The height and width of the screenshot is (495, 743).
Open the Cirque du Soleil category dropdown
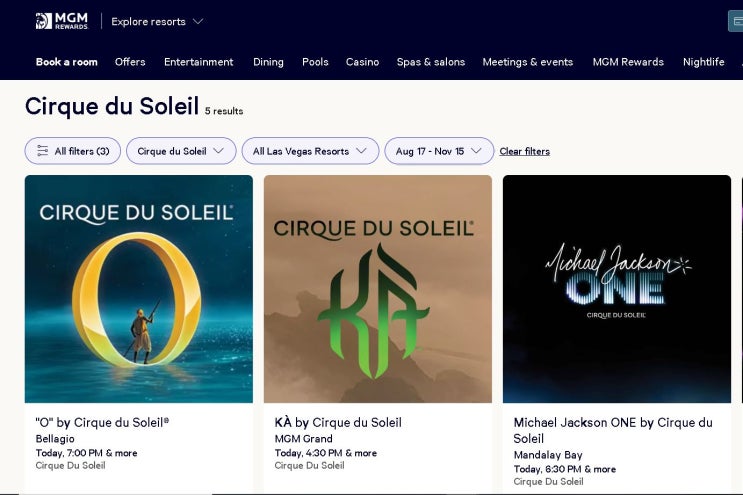(x=181, y=151)
